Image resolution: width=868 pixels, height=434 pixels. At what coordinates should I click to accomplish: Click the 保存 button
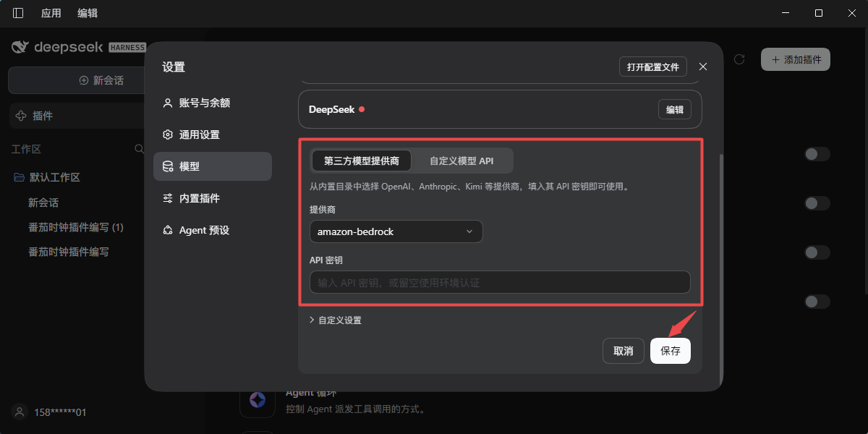point(671,351)
